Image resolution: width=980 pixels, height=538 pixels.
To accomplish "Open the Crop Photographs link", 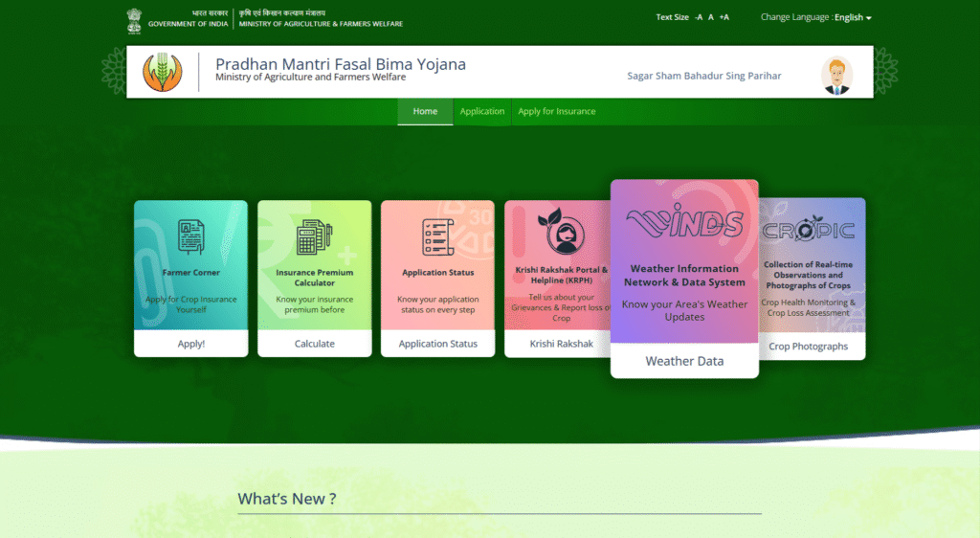I will (809, 346).
